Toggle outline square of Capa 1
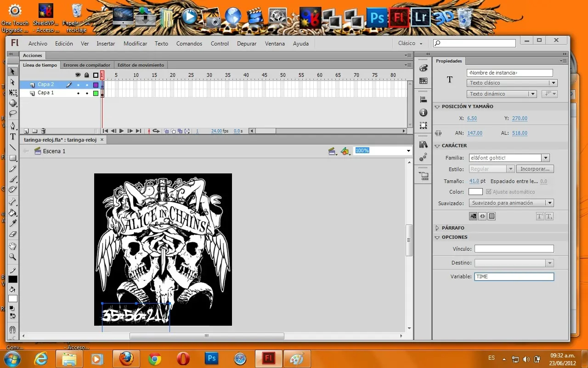 (x=96, y=93)
